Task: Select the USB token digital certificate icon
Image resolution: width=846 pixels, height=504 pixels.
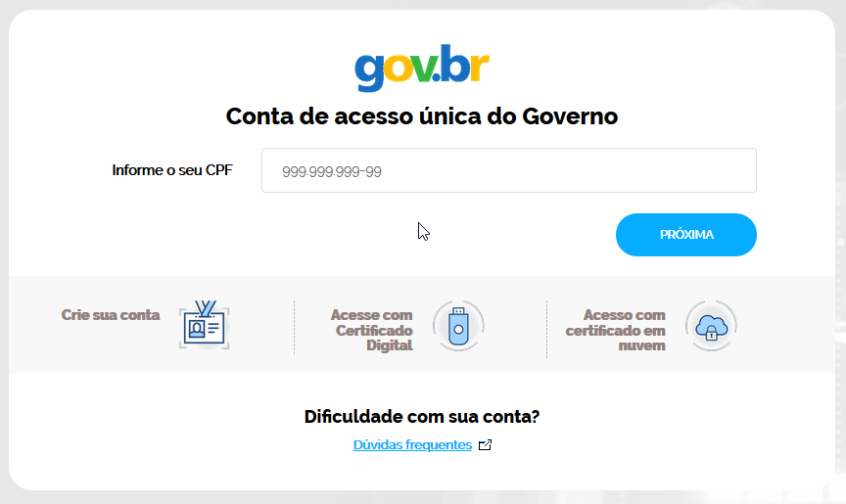Action: [x=458, y=326]
